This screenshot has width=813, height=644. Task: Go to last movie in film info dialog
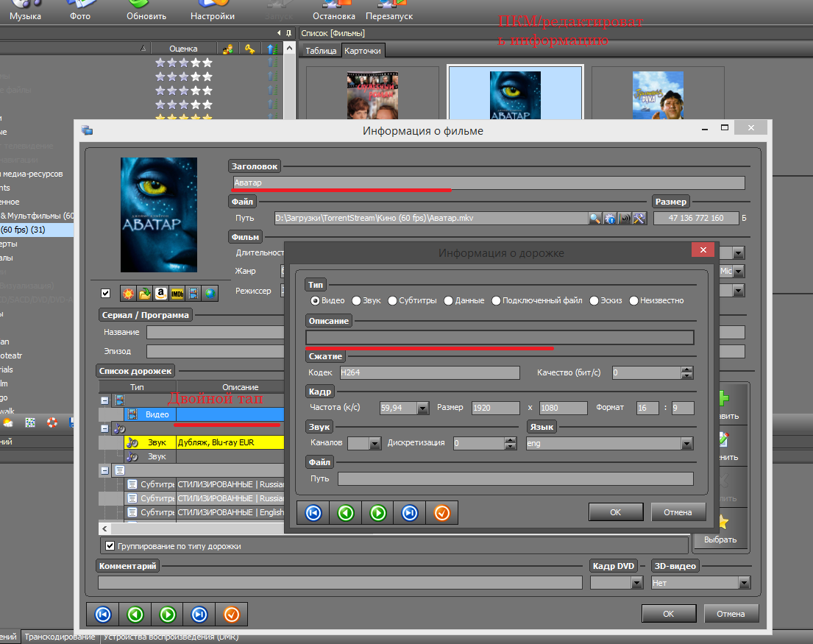click(199, 615)
